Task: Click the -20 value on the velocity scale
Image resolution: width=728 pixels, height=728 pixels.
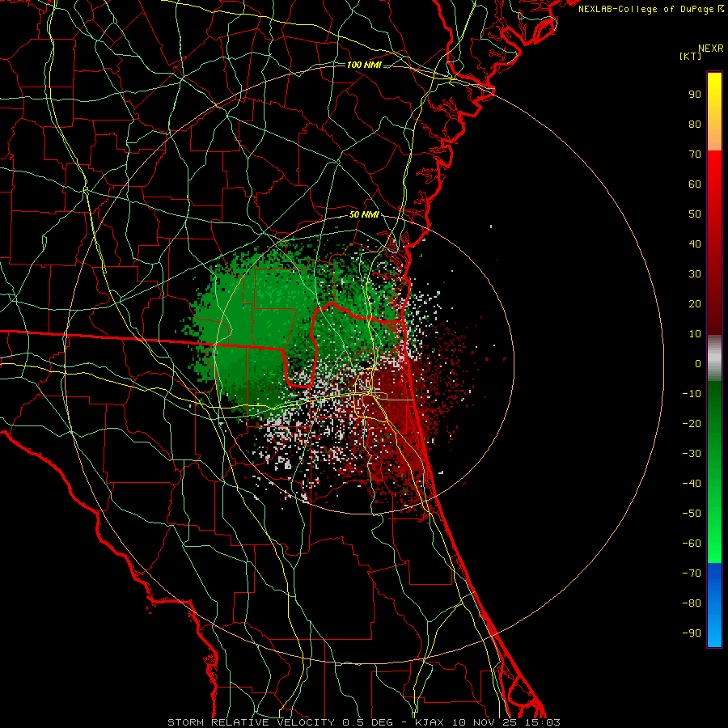Action: coord(692,424)
